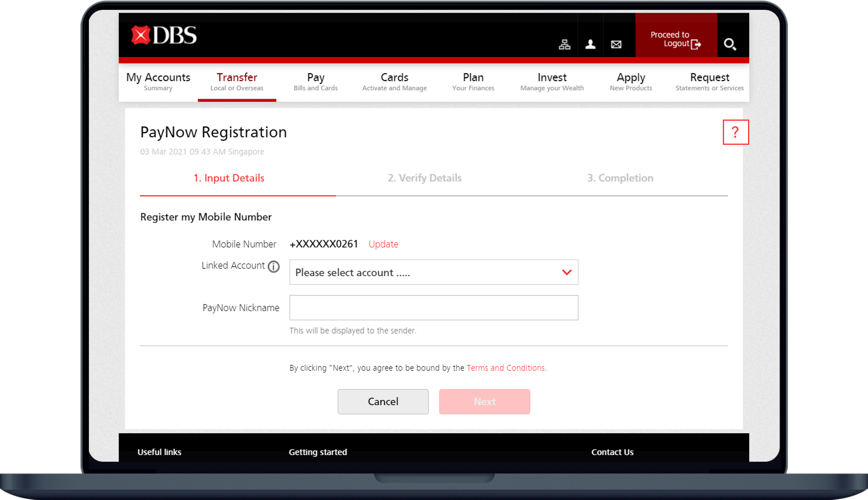This screenshot has height=500, width=868.
Task: Open the red question mark help
Action: (736, 132)
